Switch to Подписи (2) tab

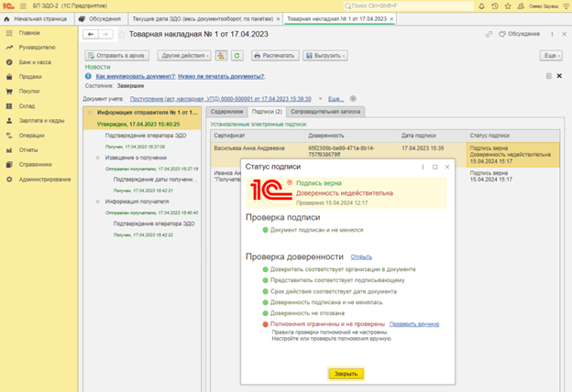click(x=267, y=112)
